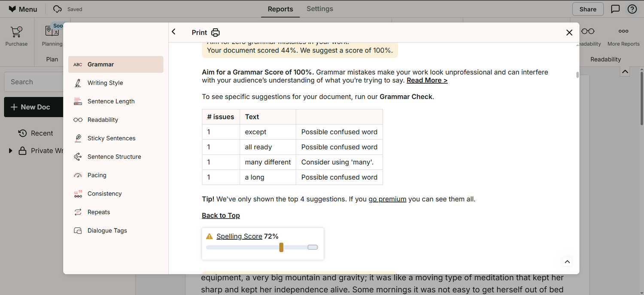Viewport: 644px width, 295px height.
Task: Click the Search input field
Action: tap(33, 82)
